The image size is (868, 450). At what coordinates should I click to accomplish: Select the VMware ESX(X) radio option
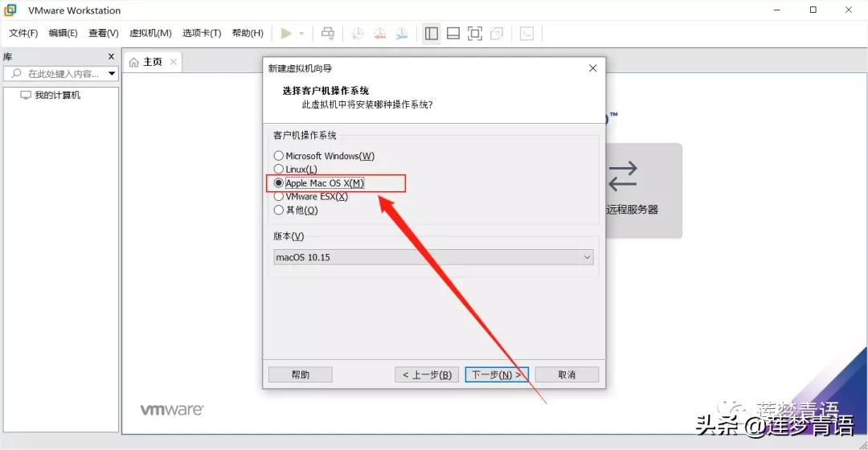[310, 197]
